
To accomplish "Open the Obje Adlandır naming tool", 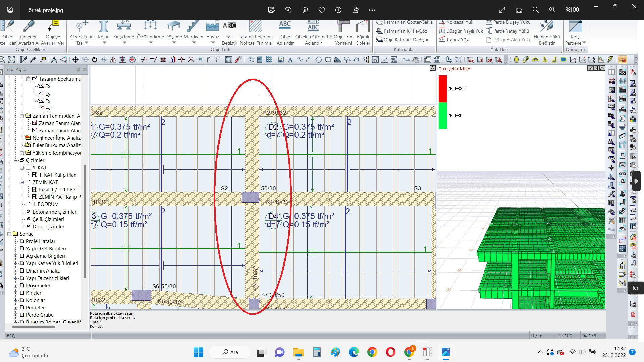I will coord(285,33).
